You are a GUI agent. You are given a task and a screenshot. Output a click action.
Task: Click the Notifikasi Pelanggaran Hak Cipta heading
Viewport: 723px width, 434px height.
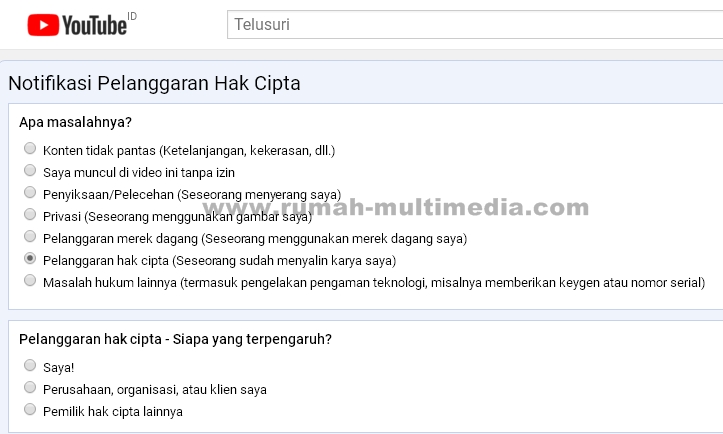[154, 83]
